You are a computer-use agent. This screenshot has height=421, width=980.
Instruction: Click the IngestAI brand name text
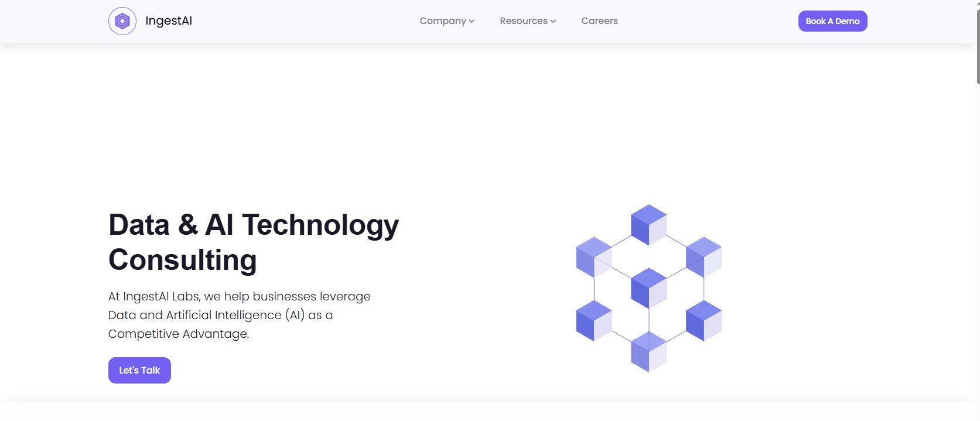(169, 21)
